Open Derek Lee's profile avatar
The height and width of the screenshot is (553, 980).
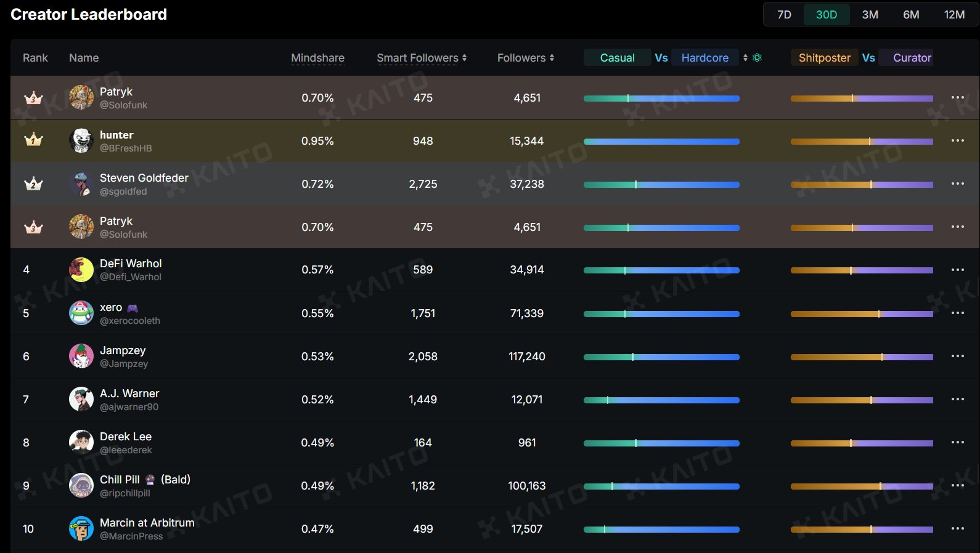click(x=81, y=442)
